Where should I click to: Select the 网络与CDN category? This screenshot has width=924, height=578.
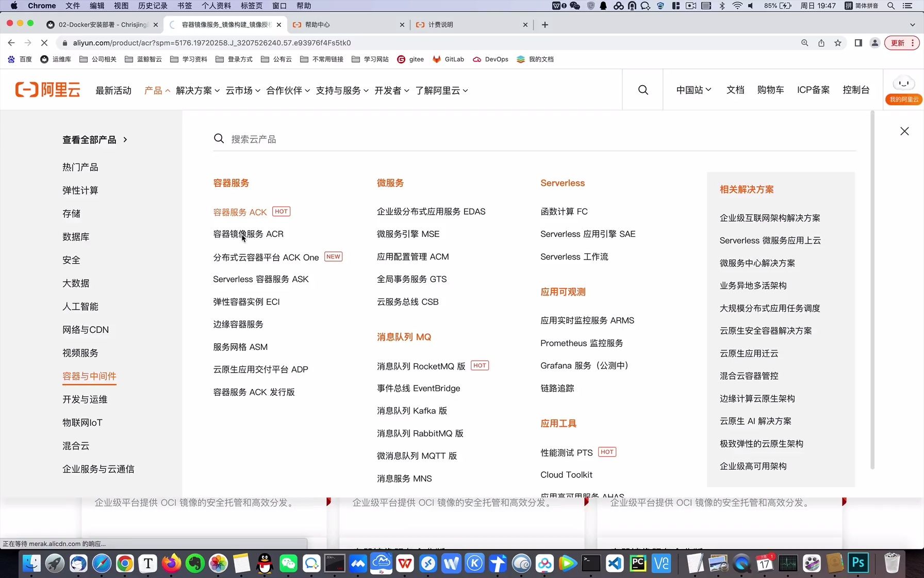(86, 330)
